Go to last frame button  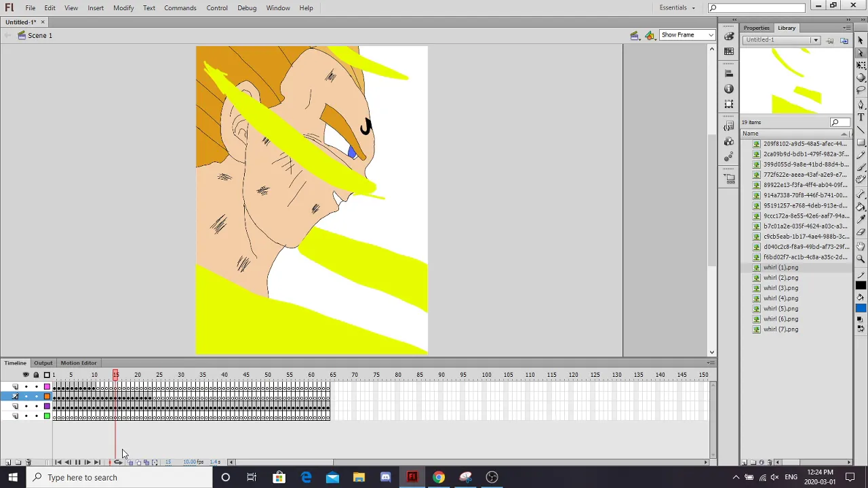pos(97,462)
